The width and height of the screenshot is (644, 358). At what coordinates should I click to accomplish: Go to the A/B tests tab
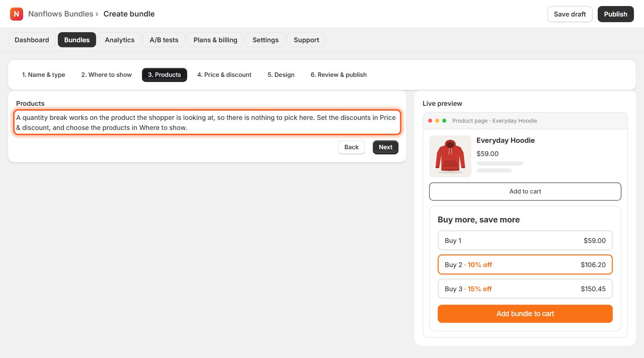tap(164, 40)
